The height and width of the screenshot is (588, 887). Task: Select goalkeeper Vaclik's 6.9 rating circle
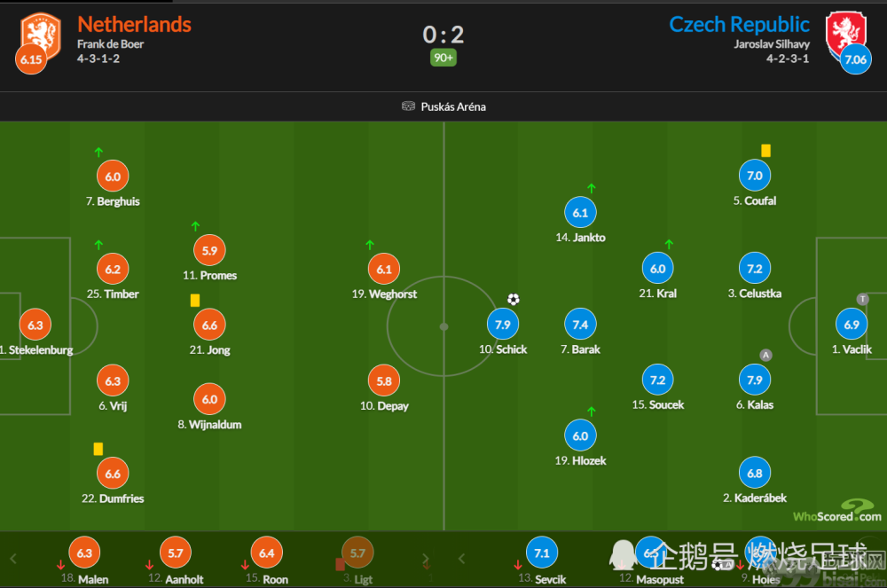[x=852, y=325]
